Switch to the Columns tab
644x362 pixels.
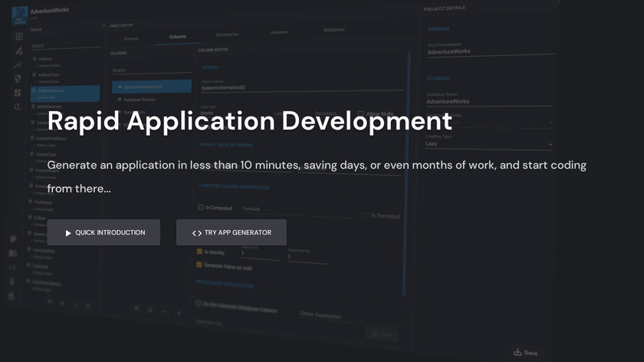(177, 36)
